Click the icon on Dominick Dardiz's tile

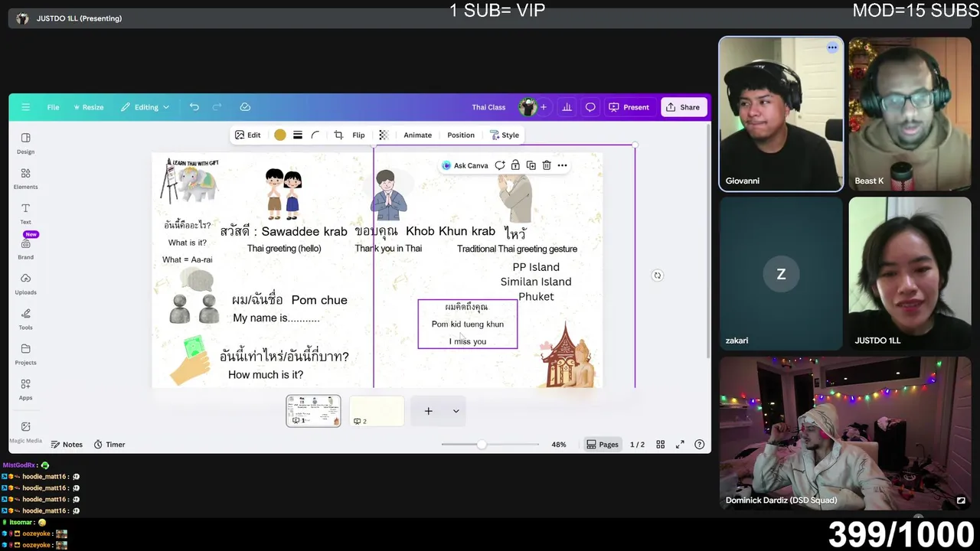coord(961,500)
